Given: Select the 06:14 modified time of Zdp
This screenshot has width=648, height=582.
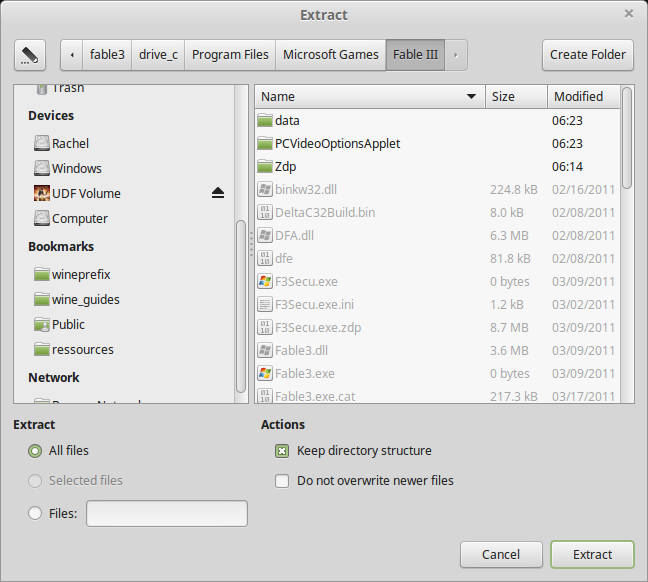Looking at the screenshot, I should [567, 167].
